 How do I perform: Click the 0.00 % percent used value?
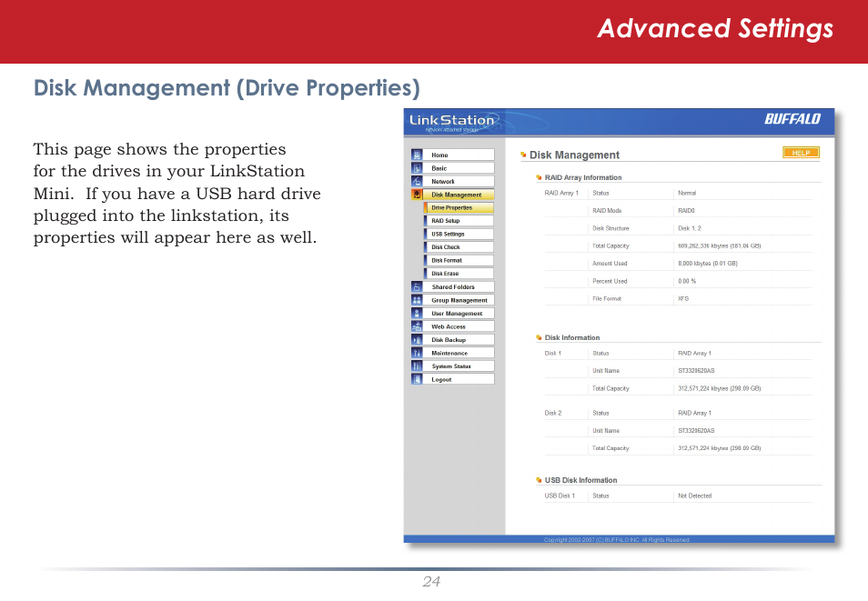point(687,281)
